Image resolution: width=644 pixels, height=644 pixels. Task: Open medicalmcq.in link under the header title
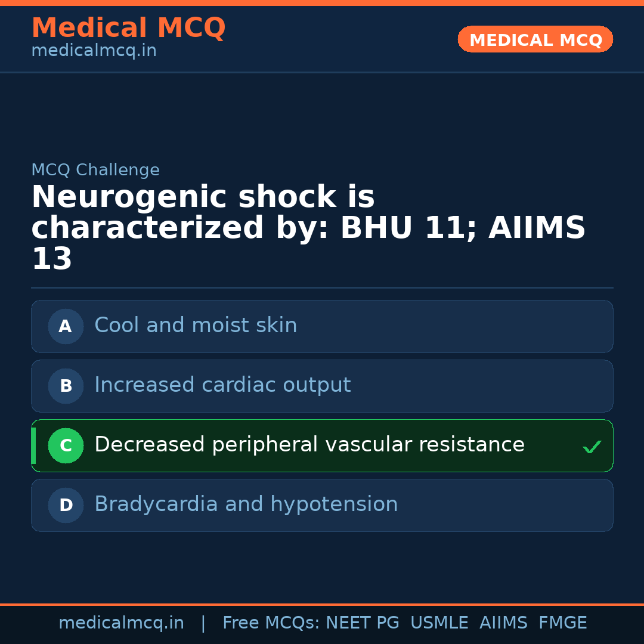(94, 51)
